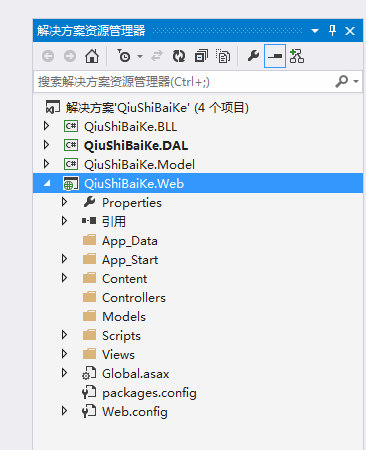Image resolution: width=366 pixels, height=450 pixels.
Task: Click the App_Start folder icon
Action: click(89, 259)
